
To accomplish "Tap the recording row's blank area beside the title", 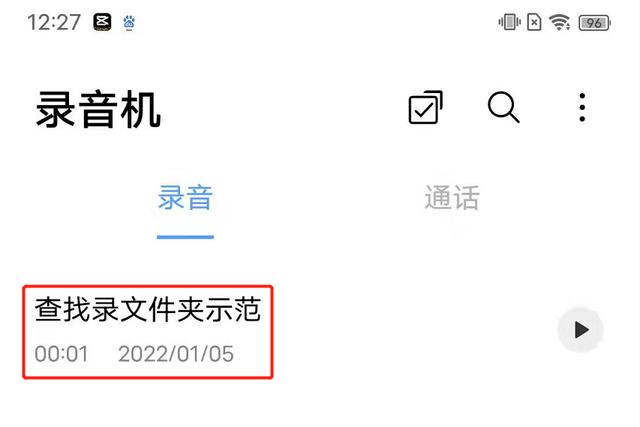I will [412, 331].
